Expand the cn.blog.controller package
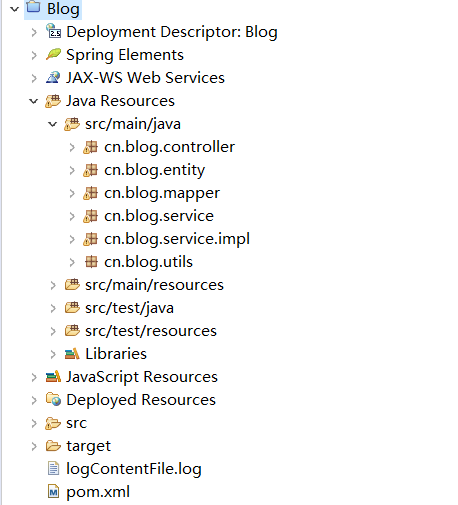458x505 pixels. click(72, 147)
